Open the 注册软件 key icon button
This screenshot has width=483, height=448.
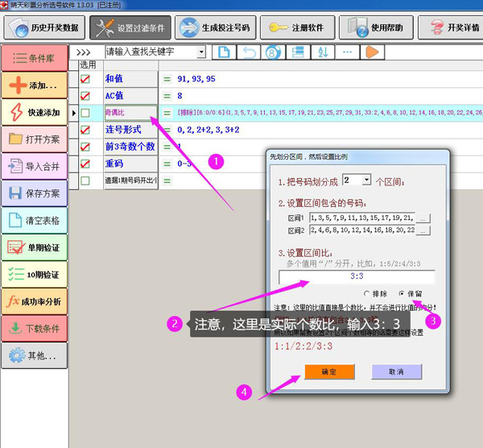295,28
